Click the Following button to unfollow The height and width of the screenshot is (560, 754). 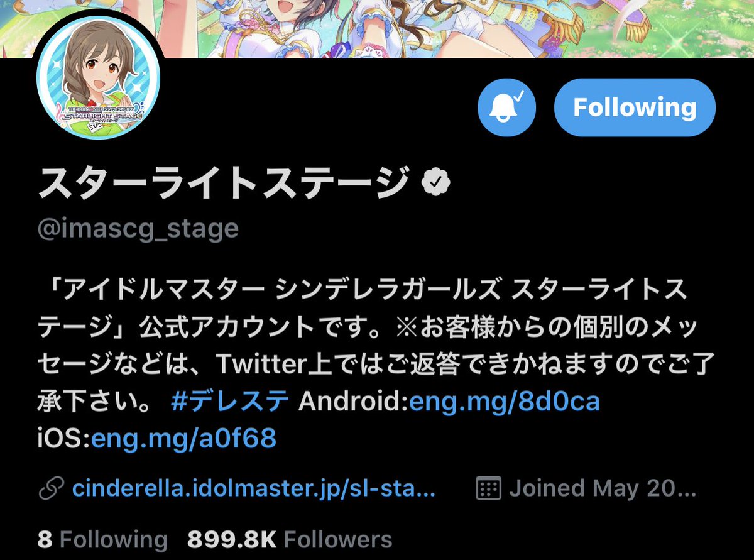coord(635,107)
